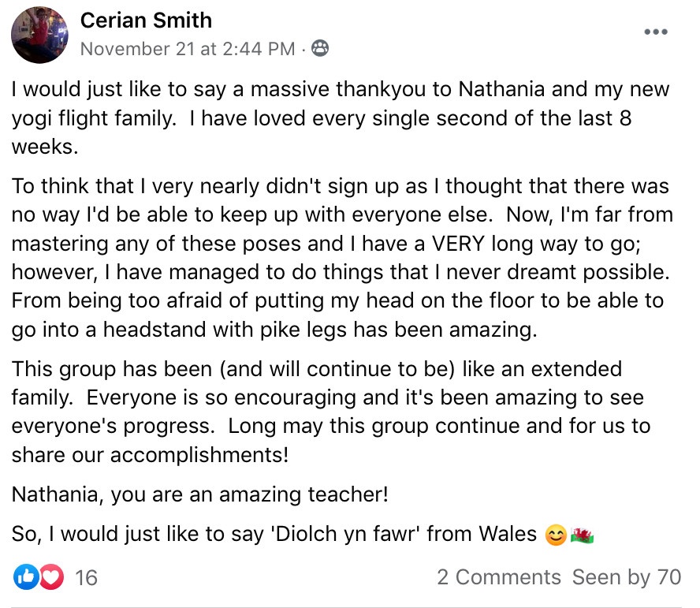The height and width of the screenshot is (608, 700).
Task: Click the smiling face emoji
Action: (556, 535)
